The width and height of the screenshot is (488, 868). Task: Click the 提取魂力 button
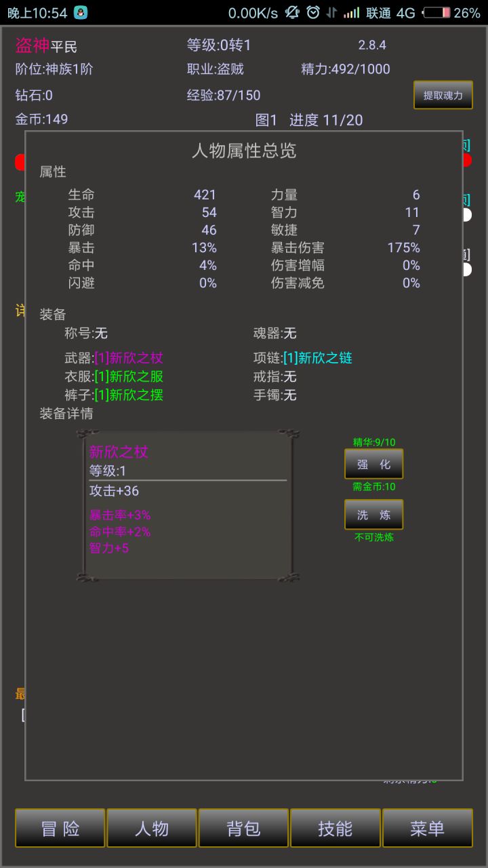pos(443,95)
